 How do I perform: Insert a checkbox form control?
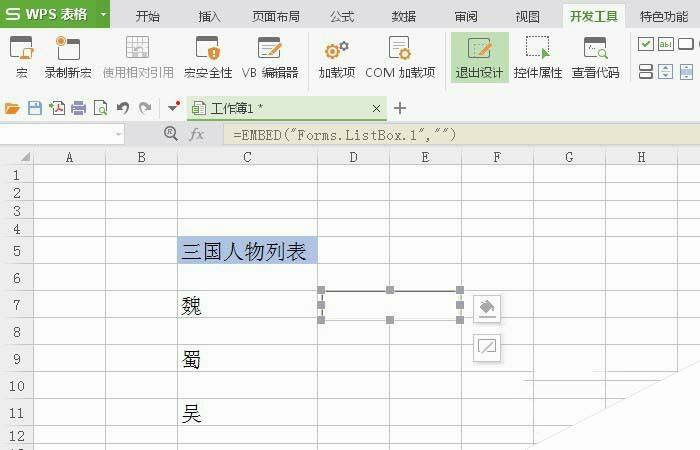(646, 44)
